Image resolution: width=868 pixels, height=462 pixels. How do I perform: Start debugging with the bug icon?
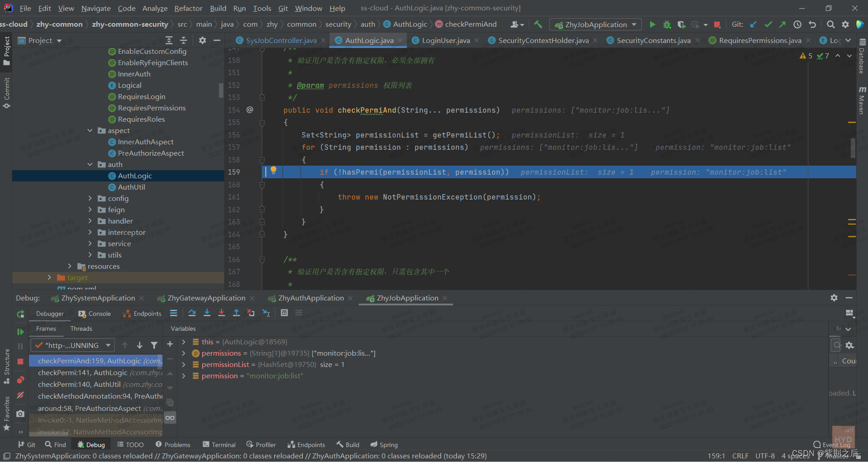pos(667,24)
